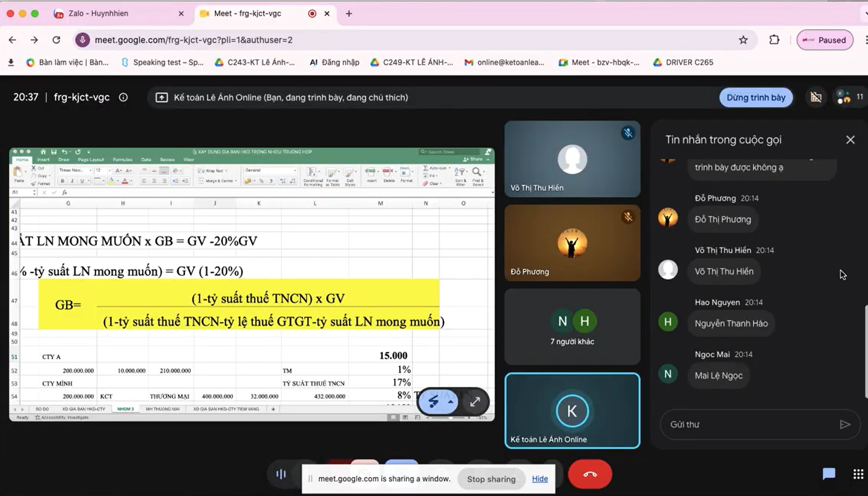868x496 pixels.
Task: Send the chat message with the arrow icon
Action: 845,425
